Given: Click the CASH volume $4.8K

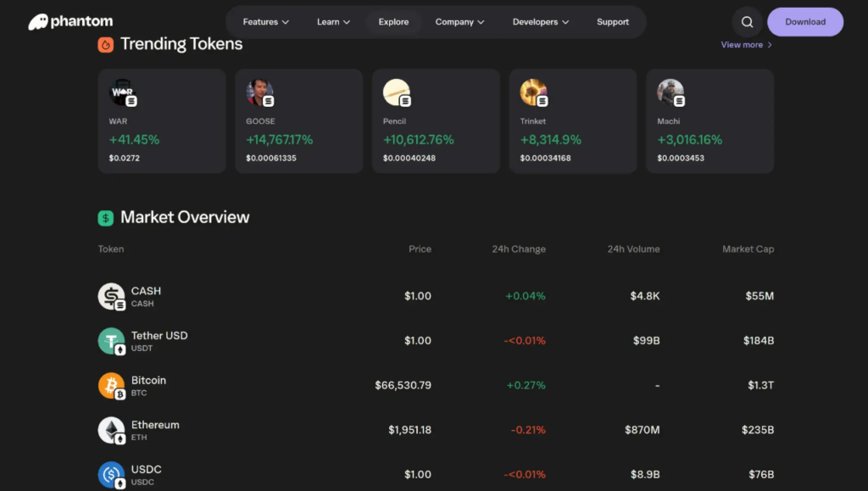Looking at the screenshot, I should [x=645, y=296].
